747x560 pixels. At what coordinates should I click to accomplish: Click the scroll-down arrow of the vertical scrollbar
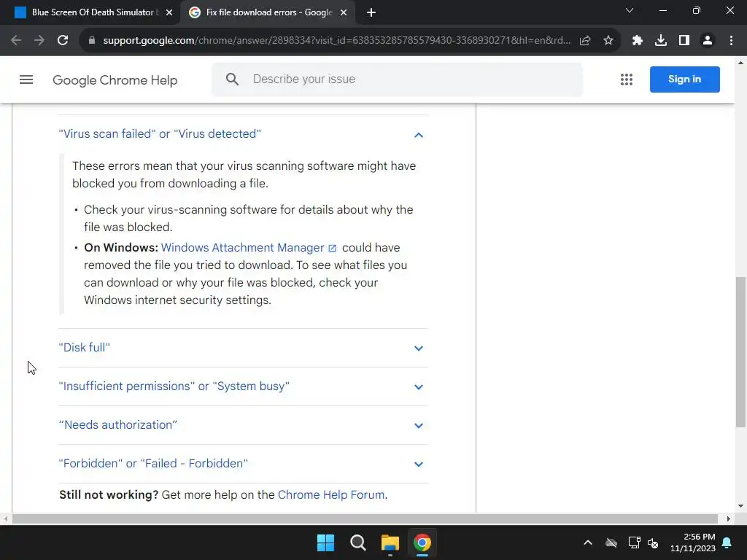coord(741,507)
